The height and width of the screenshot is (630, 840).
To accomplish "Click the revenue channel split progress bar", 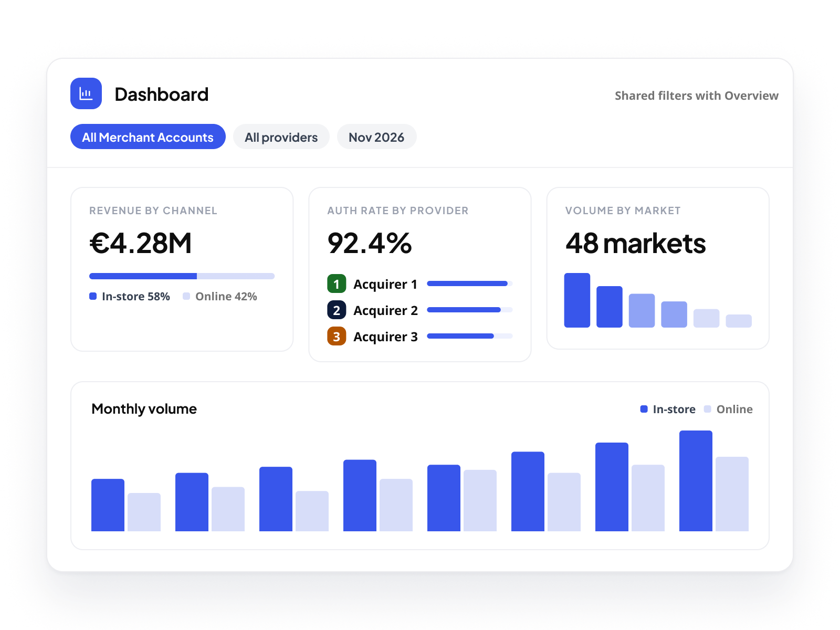I will tap(182, 276).
